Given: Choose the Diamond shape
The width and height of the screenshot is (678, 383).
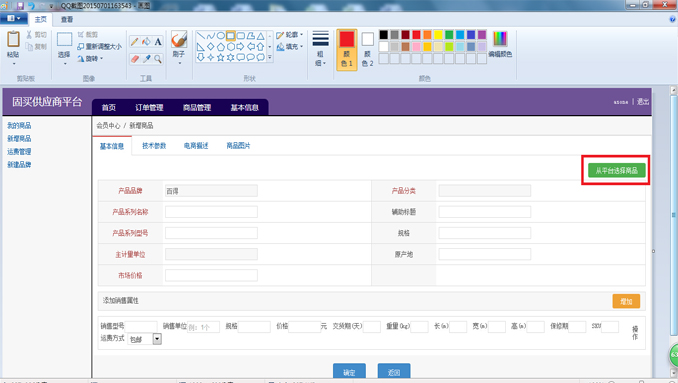Looking at the screenshot, I should pyautogui.click(x=211, y=46).
